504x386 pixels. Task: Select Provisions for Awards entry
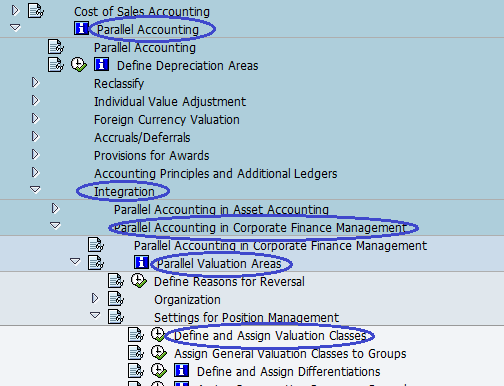click(152, 156)
